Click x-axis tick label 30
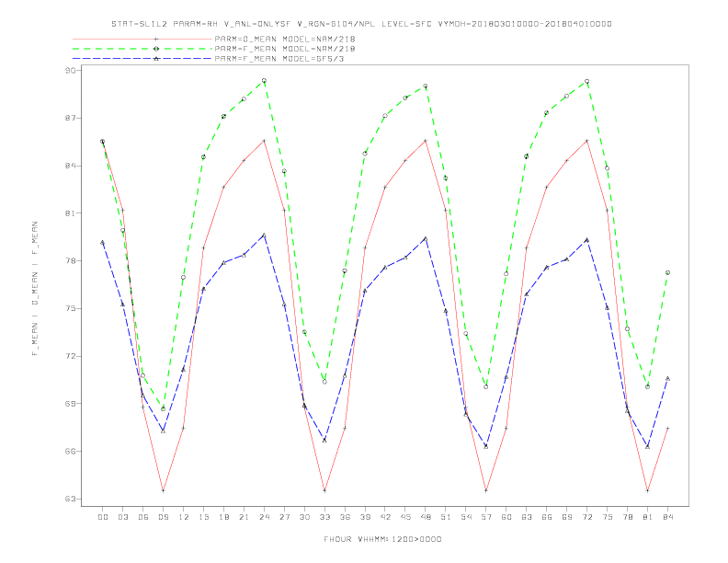The width and height of the screenshot is (728, 563). [x=304, y=517]
